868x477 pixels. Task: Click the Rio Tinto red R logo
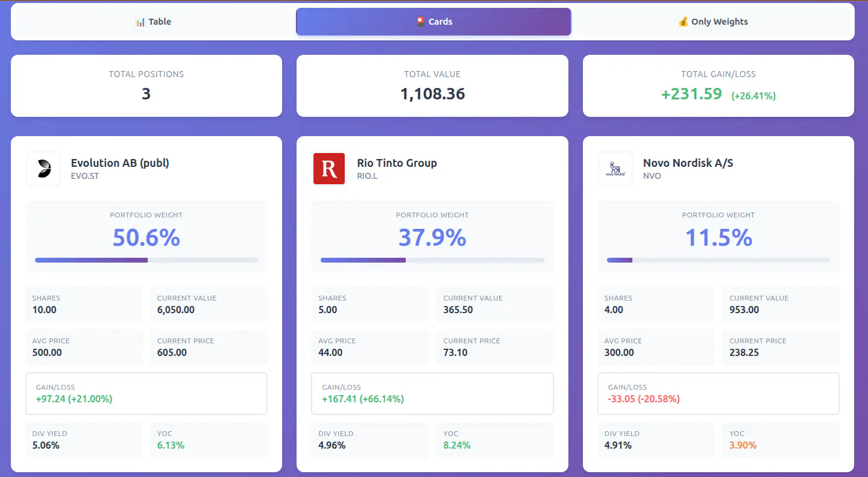329,169
